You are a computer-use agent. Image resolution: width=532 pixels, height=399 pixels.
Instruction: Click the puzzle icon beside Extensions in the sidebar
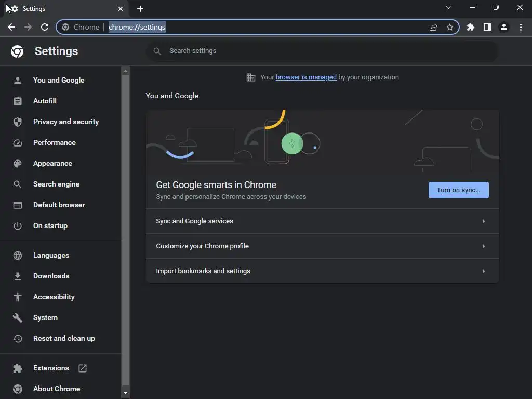tap(18, 368)
